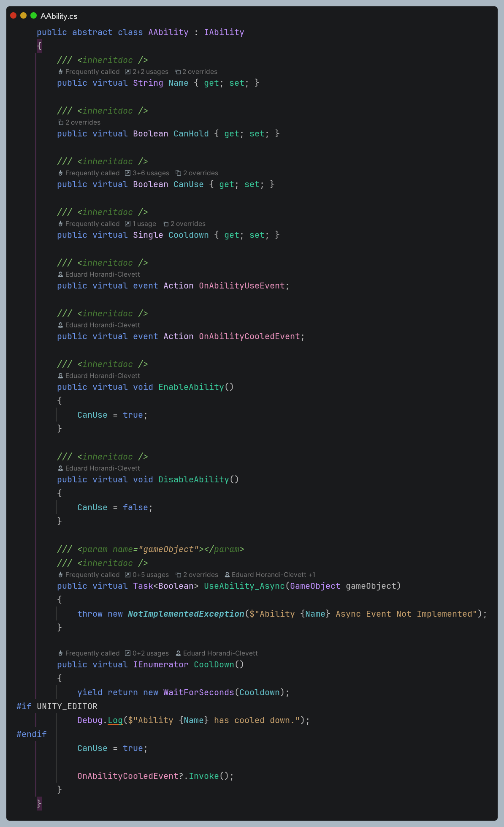Click the overrides icon above UseAbility_Async
The image size is (504, 827).
[x=178, y=575]
